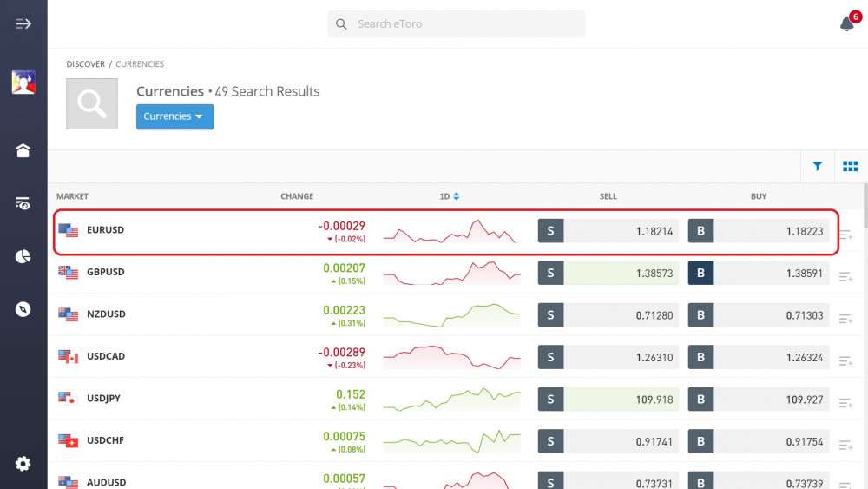Click the SELL column header
Image resolution: width=868 pixels, height=489 pixels.
click(x=608, y=196)
